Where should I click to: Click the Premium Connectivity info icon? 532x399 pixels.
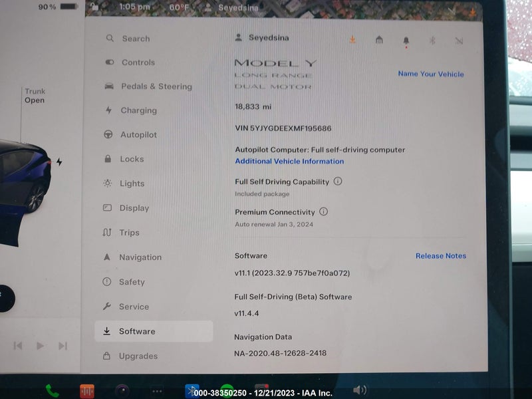pos(323,211)
